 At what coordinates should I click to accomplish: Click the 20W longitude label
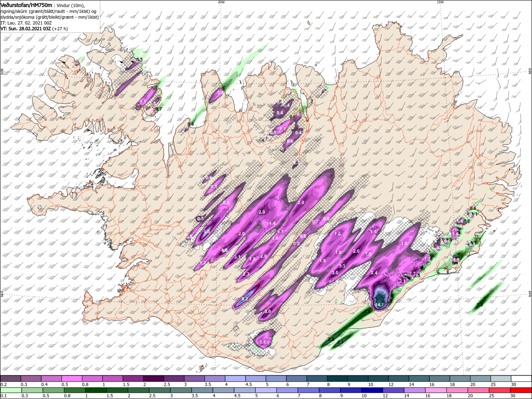(221, 2)
